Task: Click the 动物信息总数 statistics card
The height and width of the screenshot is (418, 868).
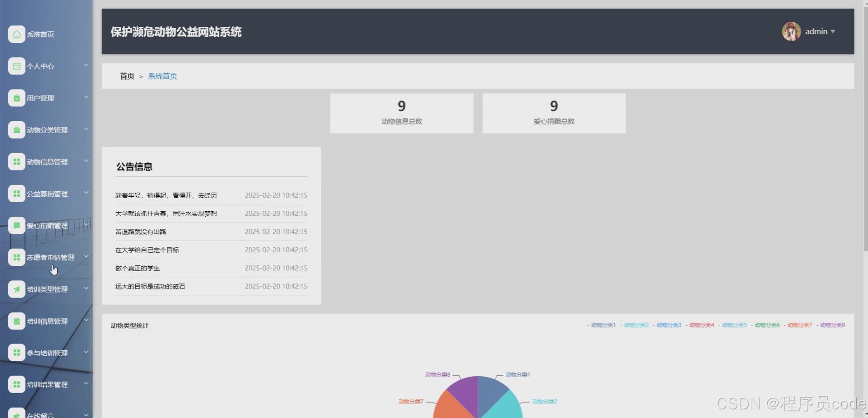Action: coord(402,114)
